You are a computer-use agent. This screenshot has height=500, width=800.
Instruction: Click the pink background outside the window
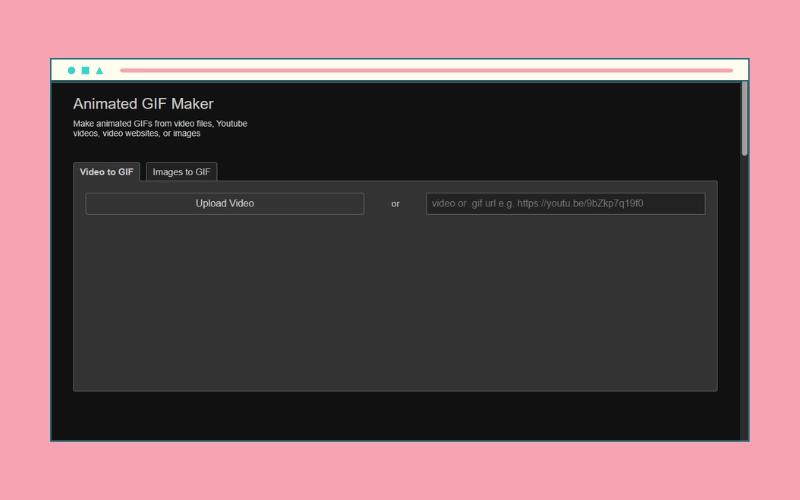pos(400,470)
